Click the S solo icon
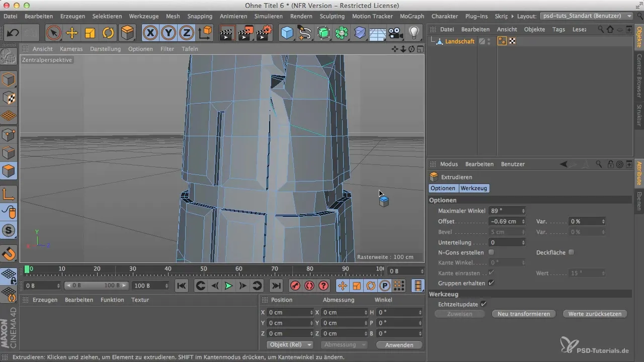 [x=9, y=231]
